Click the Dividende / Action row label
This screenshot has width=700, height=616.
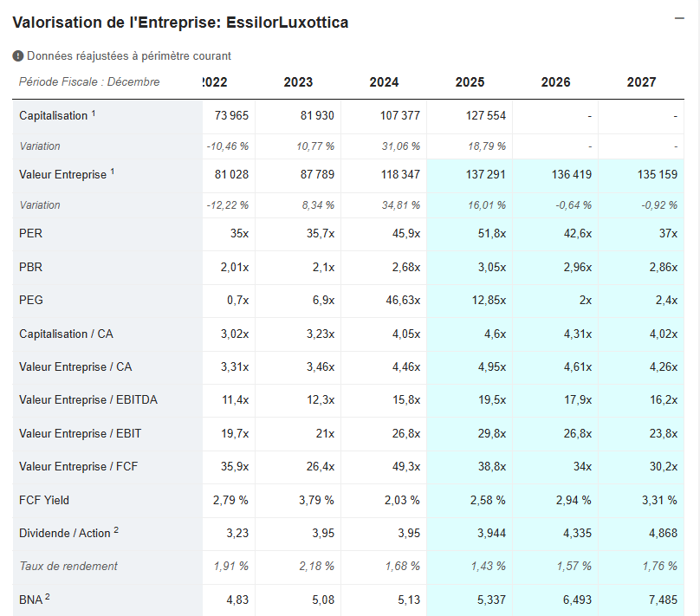tap(65, 533)
